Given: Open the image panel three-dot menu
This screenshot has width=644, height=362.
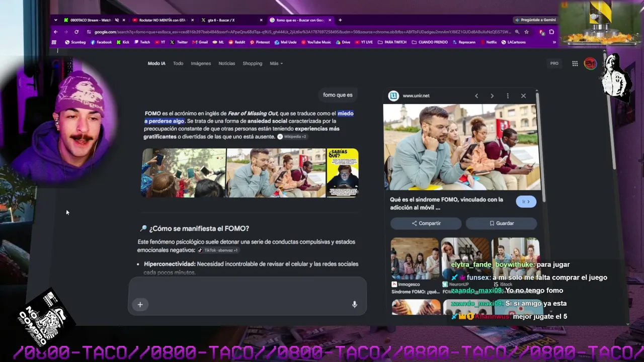Looking at the screenshot, I should [x=508, y=96].
